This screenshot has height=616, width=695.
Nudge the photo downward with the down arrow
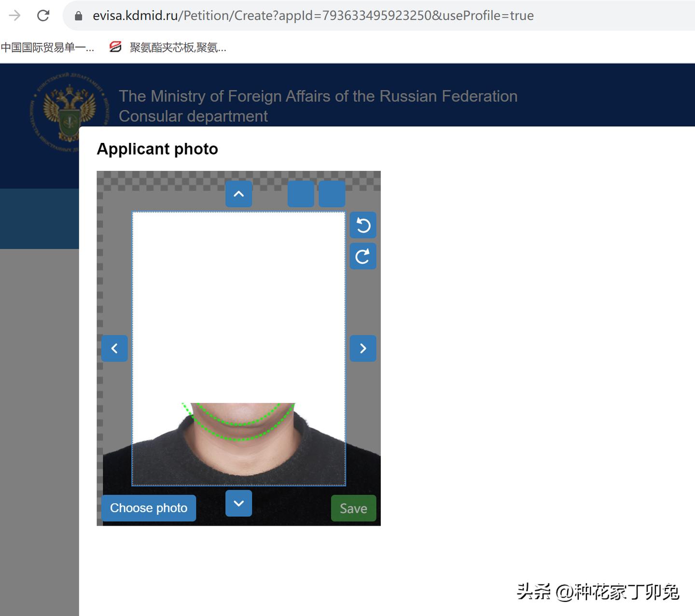click(238, 504)
